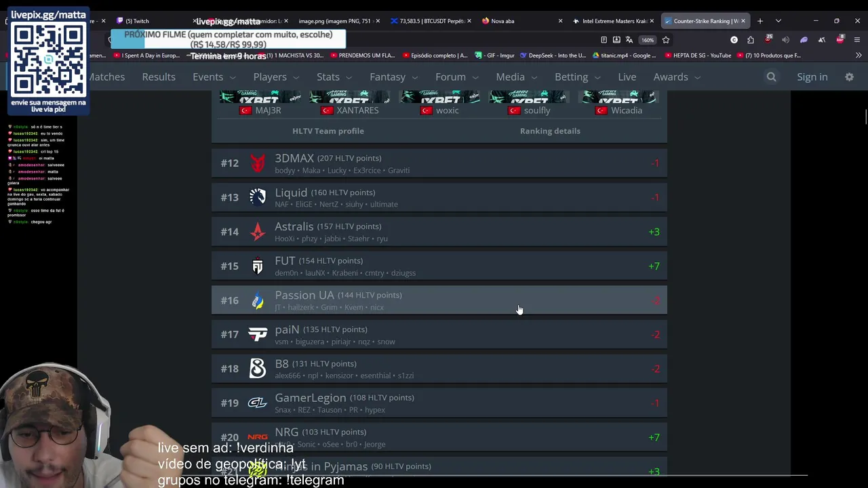The width and height of the screenshot is (868, 488).
Task: Open the GIF - Imgur bookmark
Action: 495,56
